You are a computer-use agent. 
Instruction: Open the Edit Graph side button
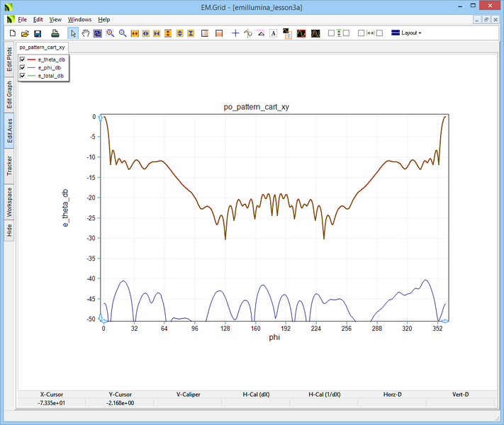point(9,93)
